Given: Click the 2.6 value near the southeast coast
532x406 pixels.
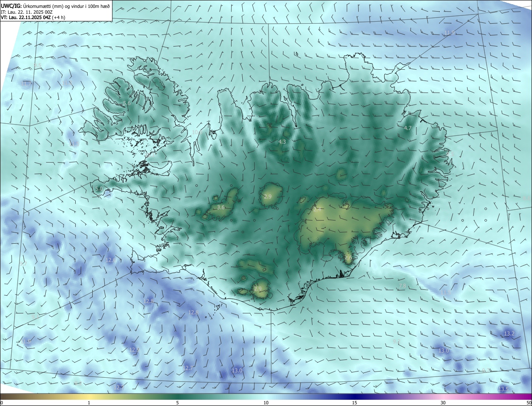Looking at the screenshot, I should point(348,257).
